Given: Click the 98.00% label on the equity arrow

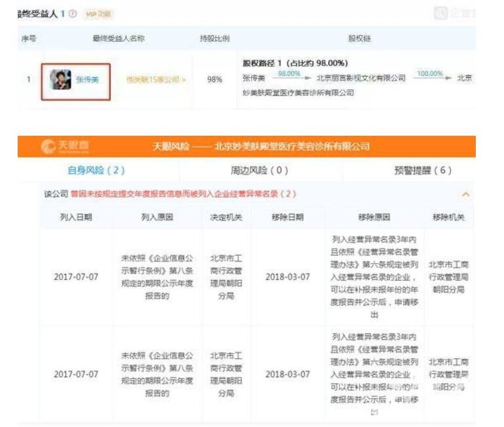Looking at the screenshot, I should point(289,73).
